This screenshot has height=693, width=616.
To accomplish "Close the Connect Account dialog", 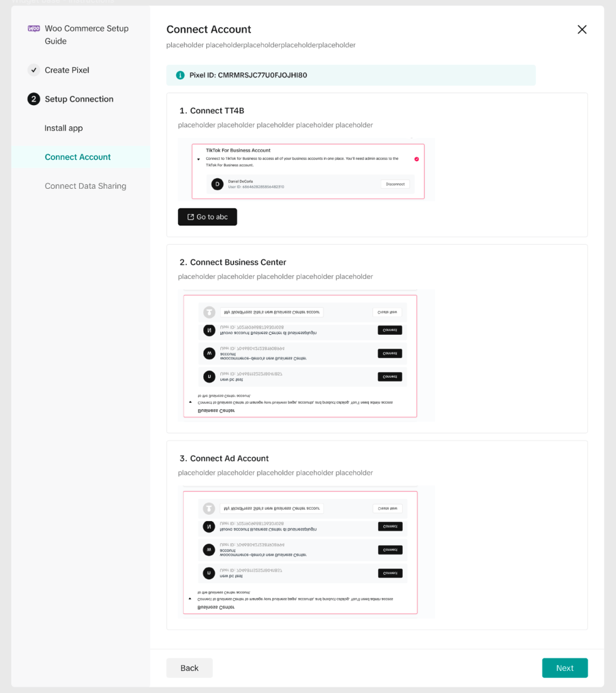I will [x=582, y=30].
